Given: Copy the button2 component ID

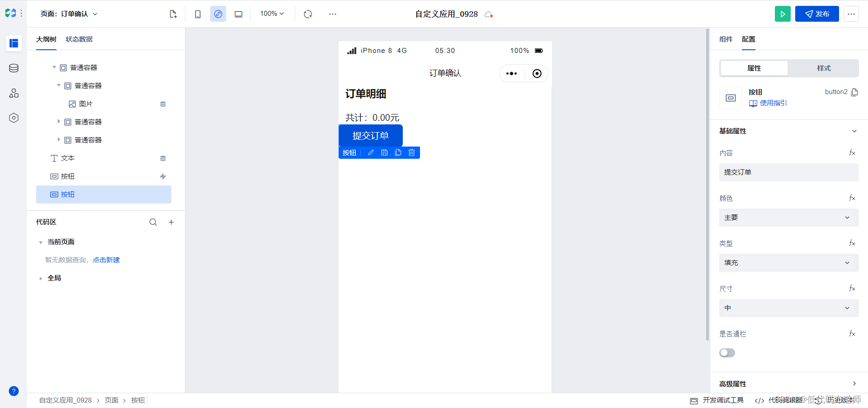Looking at the screenshot, I should [854, 92].
